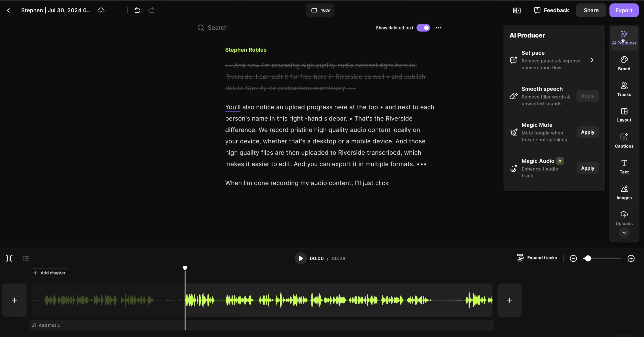
Task: Toggle Show deleted text switch
Action: coord(423,28)
